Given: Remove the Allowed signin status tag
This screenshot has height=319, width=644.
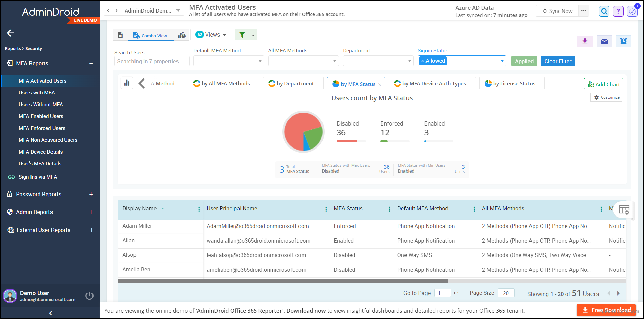Looking at the screenshot, I should click(422, 61).
